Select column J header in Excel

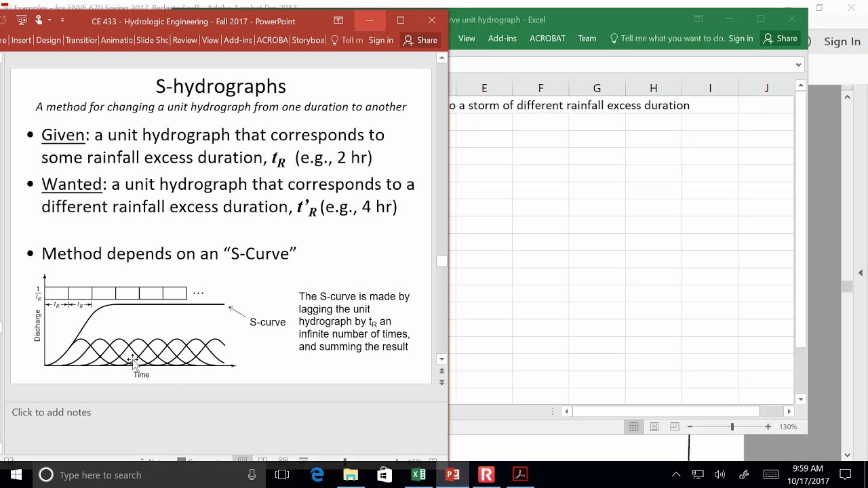766,88
